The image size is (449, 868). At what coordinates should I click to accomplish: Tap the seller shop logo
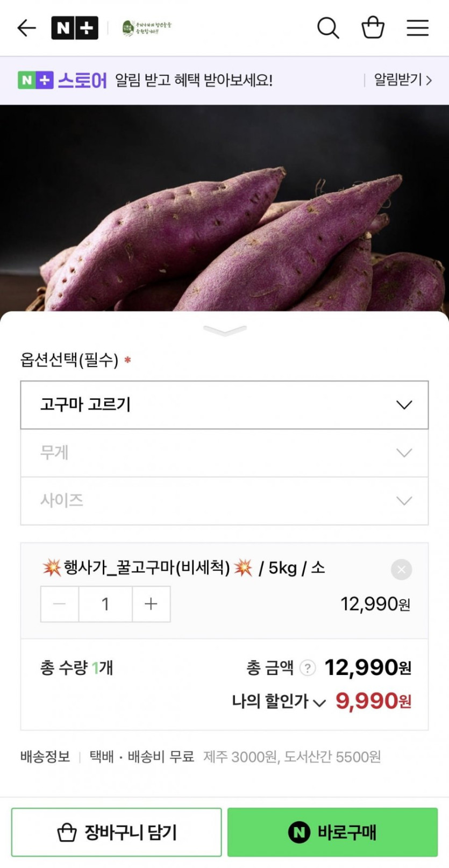tap(147, 28)
